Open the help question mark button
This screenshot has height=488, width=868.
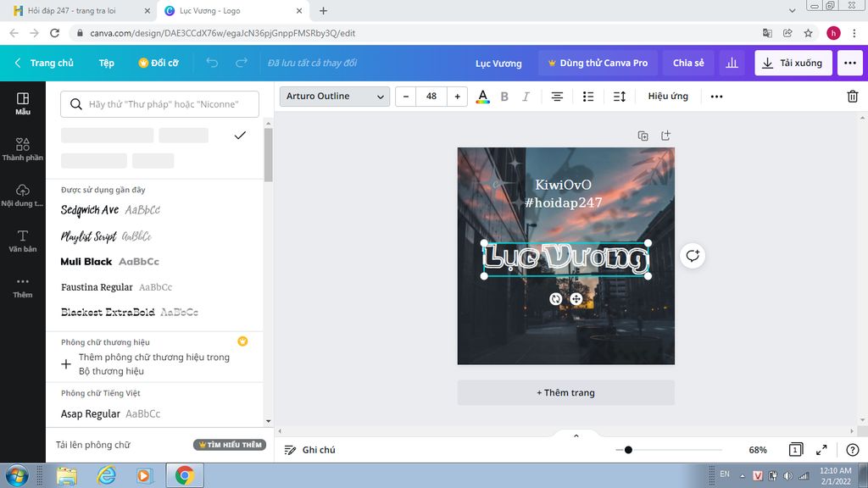point(853,450)
